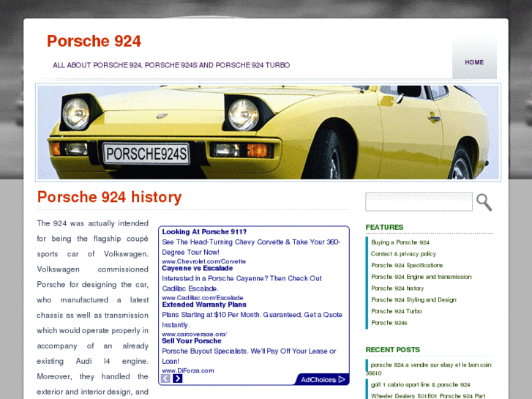Open 'Porsche 924 Engine and transmission' page
Image resolution: width=532 pixels, height=399 pixels.
(421, 277)
